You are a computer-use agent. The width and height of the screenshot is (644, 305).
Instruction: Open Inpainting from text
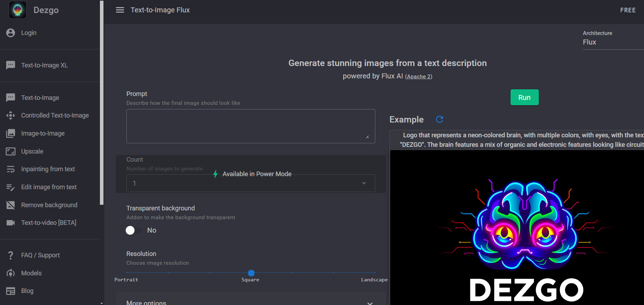point(48,169)
